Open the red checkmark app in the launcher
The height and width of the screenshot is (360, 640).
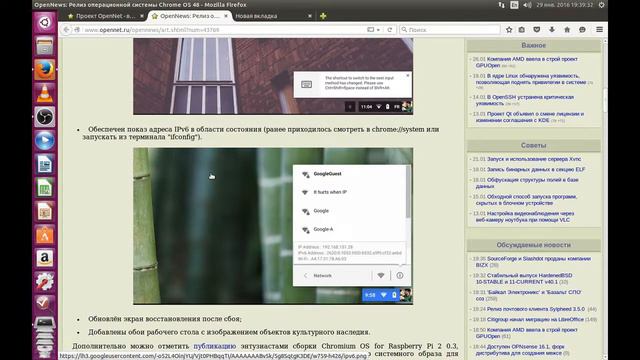coord(44,303)
